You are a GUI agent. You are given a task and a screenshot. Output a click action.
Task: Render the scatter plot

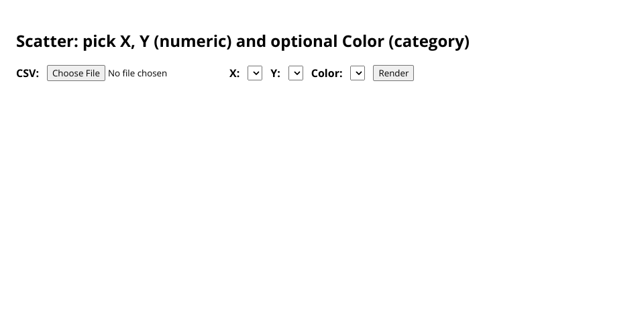393,73
